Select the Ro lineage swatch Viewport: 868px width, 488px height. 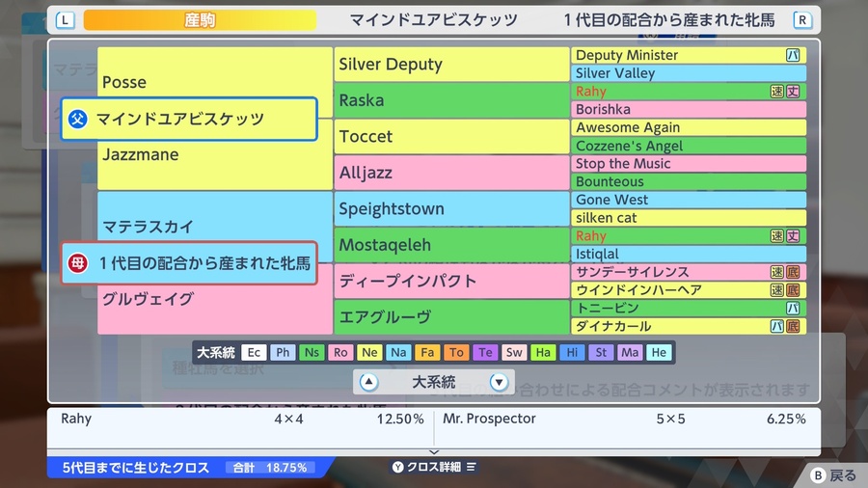[340, 352]
